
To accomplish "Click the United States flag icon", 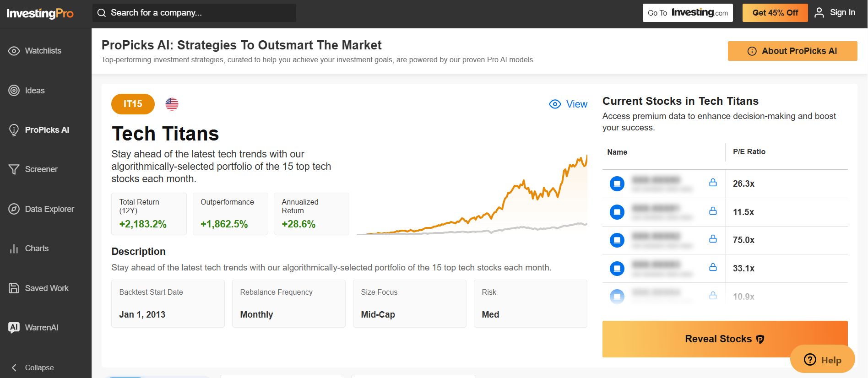I will 172,104.
